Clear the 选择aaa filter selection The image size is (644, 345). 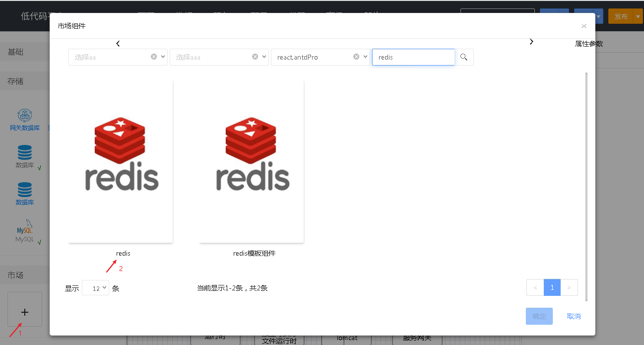255,57
